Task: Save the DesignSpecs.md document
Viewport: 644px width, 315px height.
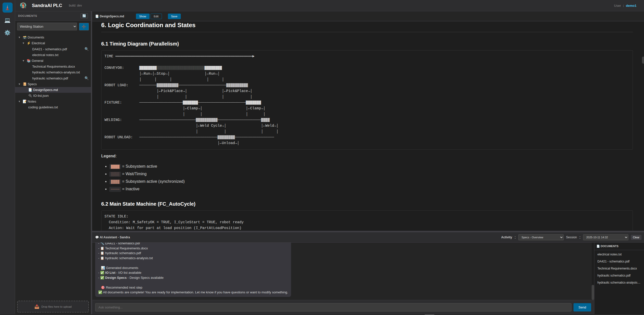Action: tap(174, 16)
